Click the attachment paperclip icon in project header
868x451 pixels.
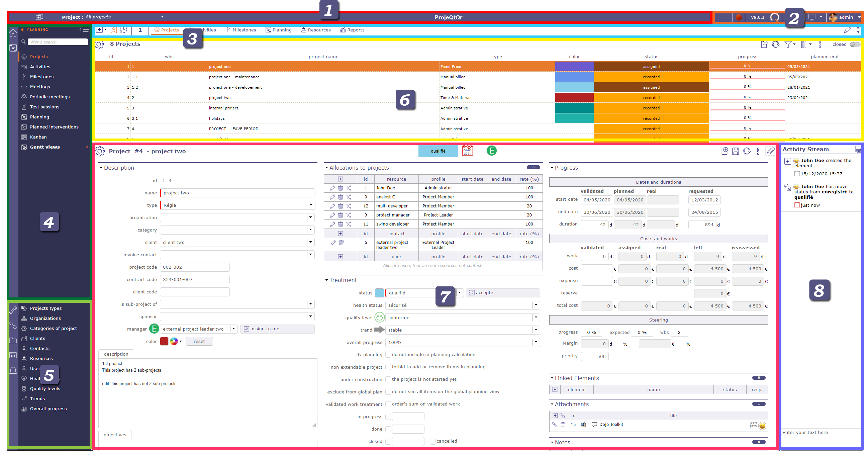[771, 151]
